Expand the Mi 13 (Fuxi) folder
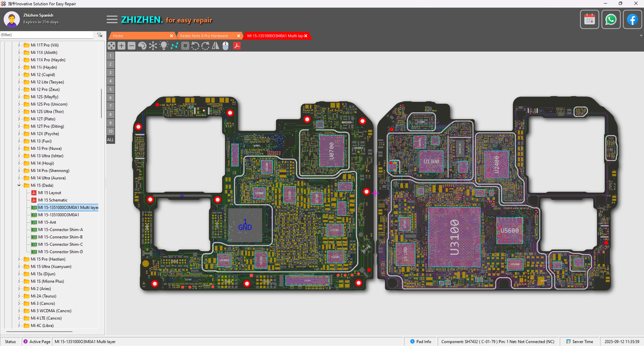 tap(19, 141)
